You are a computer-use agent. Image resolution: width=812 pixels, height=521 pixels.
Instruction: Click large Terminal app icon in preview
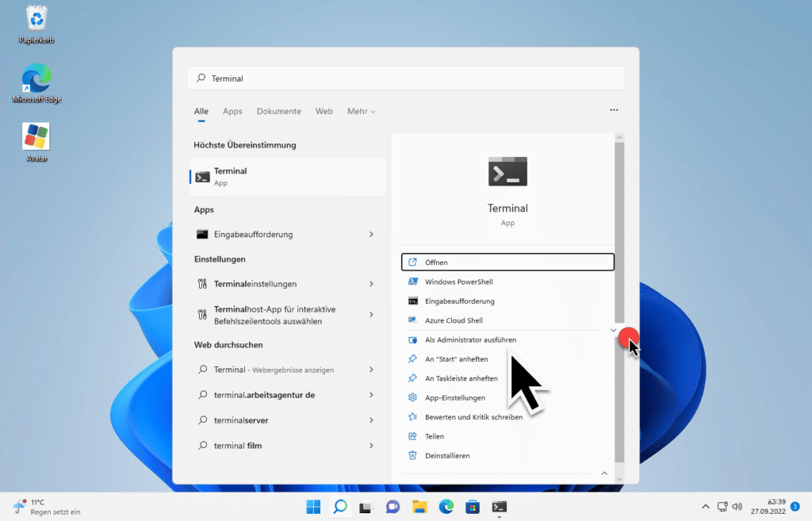(507, 171)
